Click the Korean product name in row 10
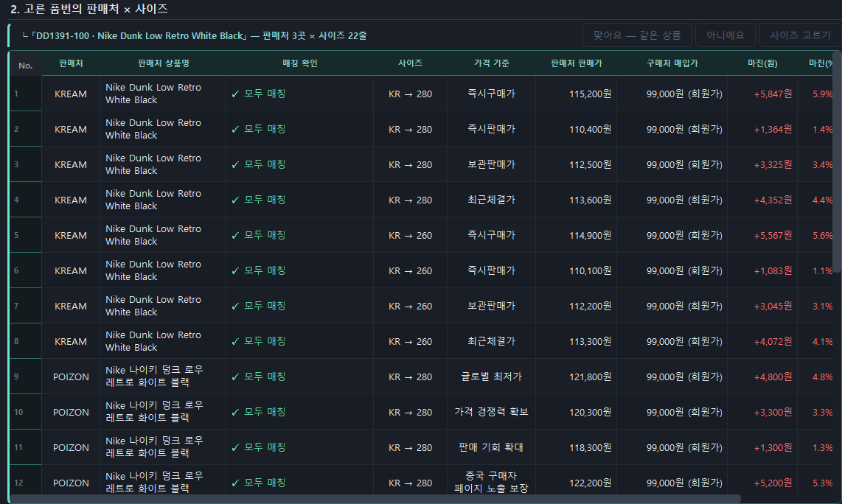Screen dimensions: 842x504 155,412
